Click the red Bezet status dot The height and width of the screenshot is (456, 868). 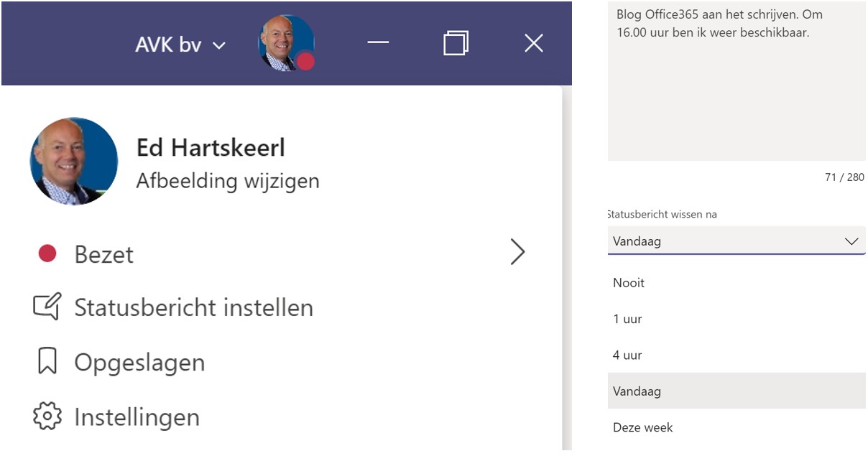47,253
